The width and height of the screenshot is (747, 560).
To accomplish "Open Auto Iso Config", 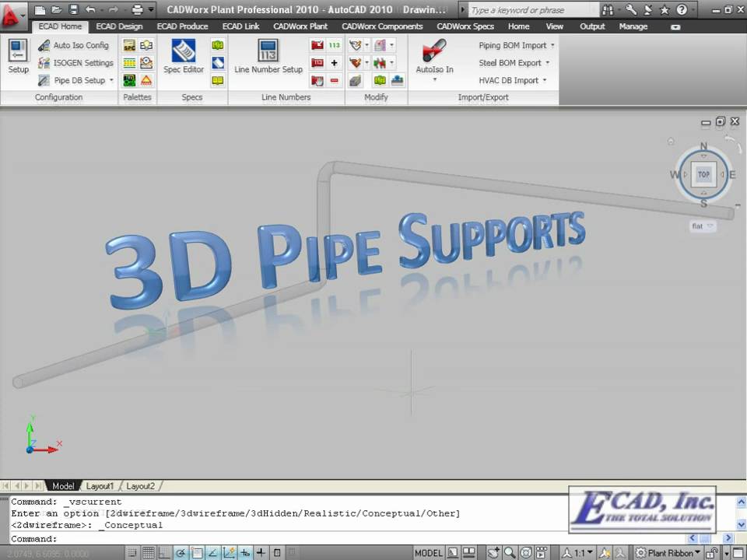I will (74, 45).
